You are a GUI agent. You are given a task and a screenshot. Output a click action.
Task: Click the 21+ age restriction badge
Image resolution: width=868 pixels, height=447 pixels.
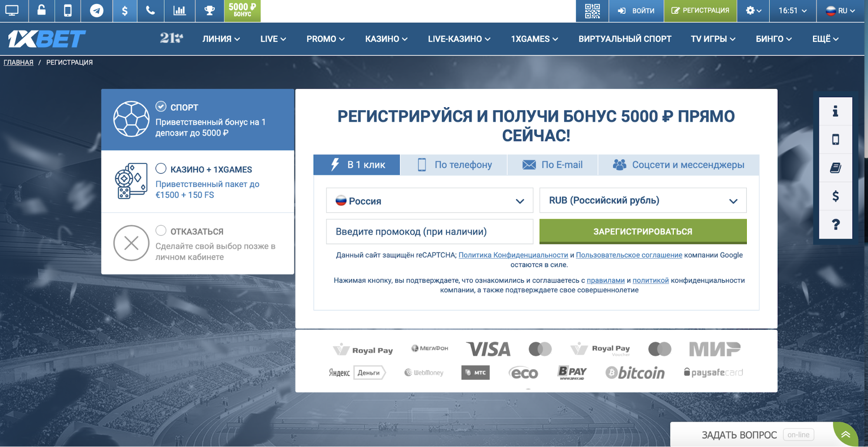(x=172, y=38)
